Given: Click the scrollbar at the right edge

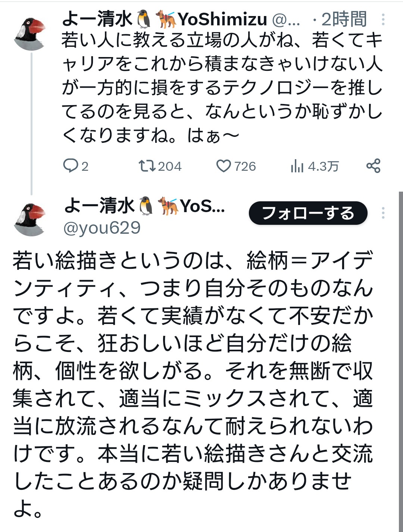Looking at the screenshot, I should [401, 362].
